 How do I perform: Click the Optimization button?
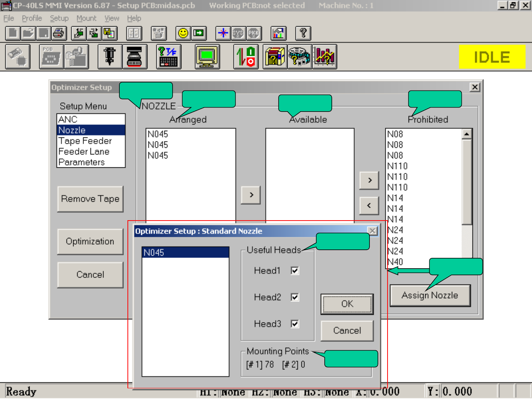pos(90,242)
